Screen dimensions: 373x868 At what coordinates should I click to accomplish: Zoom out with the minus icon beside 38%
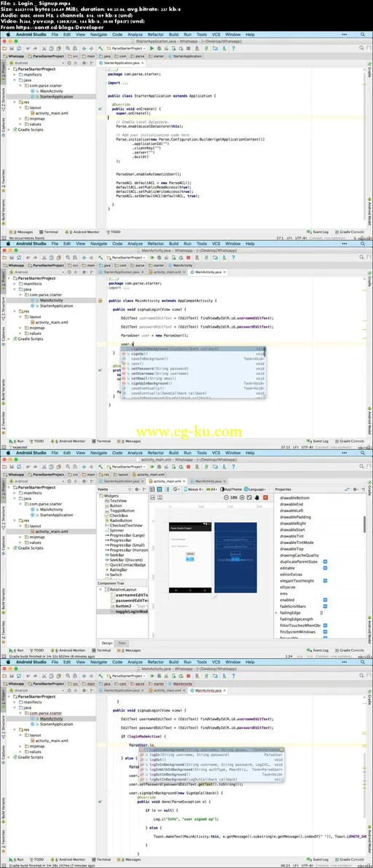(227, 497)
